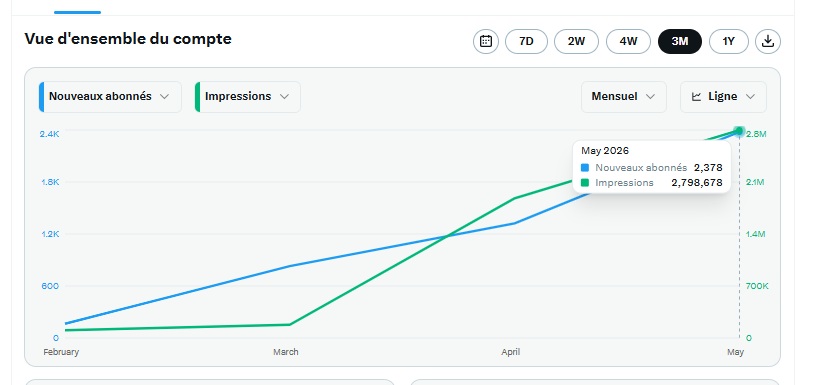Click the 2,798,678 impressions value in tooltip
Viewport: 820px width, 385px height.
(697, 183)
